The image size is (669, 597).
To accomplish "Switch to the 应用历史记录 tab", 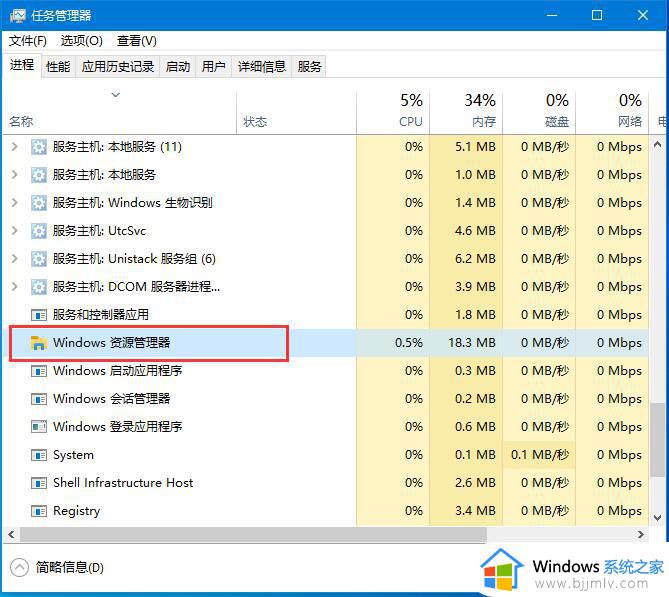I will (118, 67).
